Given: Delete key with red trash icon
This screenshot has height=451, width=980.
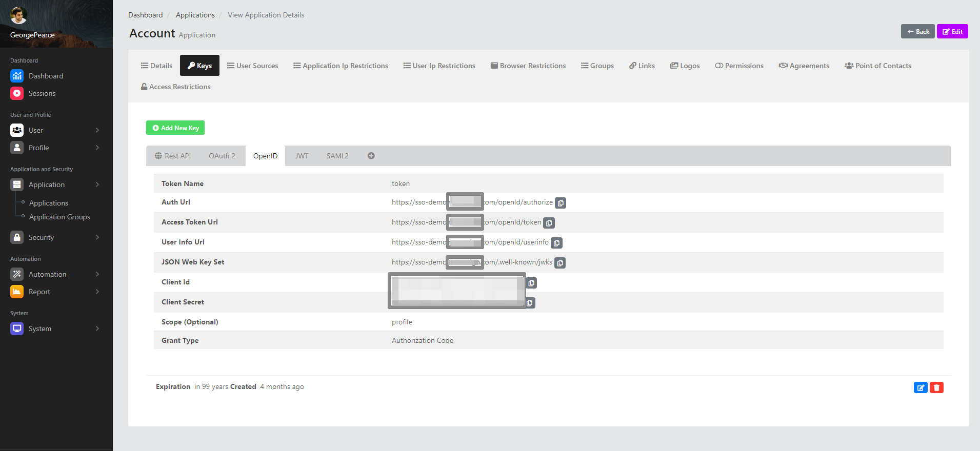Looking at the screenshot, I should (x=936, y=387).
